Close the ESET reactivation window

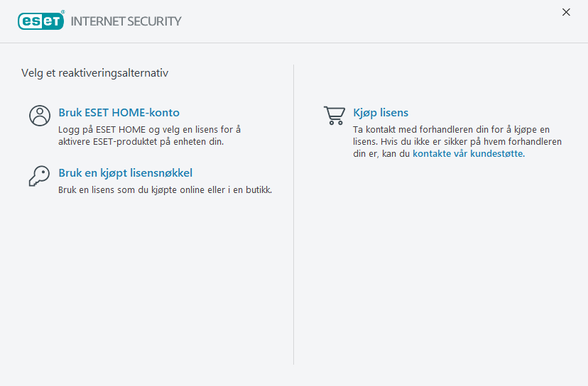pyautogui.click(x=566, y=12)
